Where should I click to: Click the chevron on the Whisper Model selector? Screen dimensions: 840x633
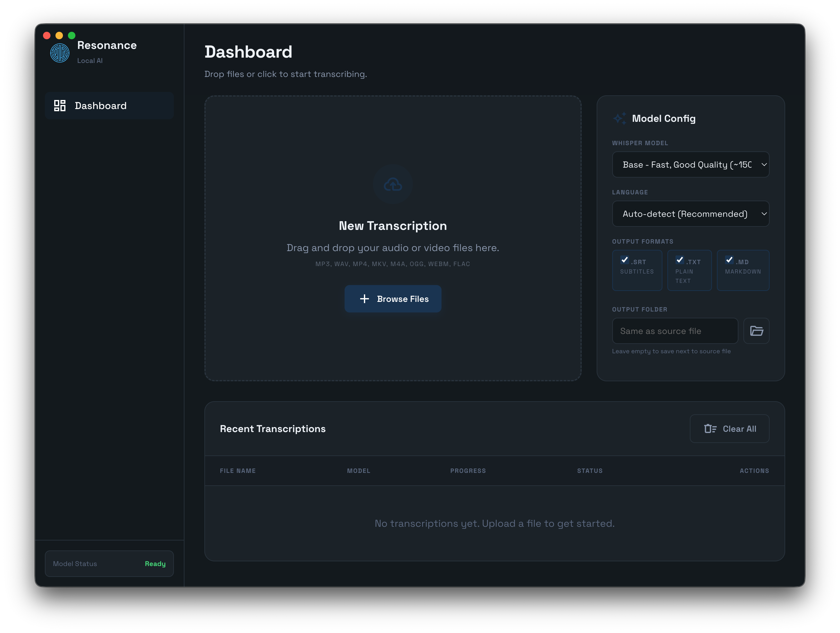(x=764, y=164)
